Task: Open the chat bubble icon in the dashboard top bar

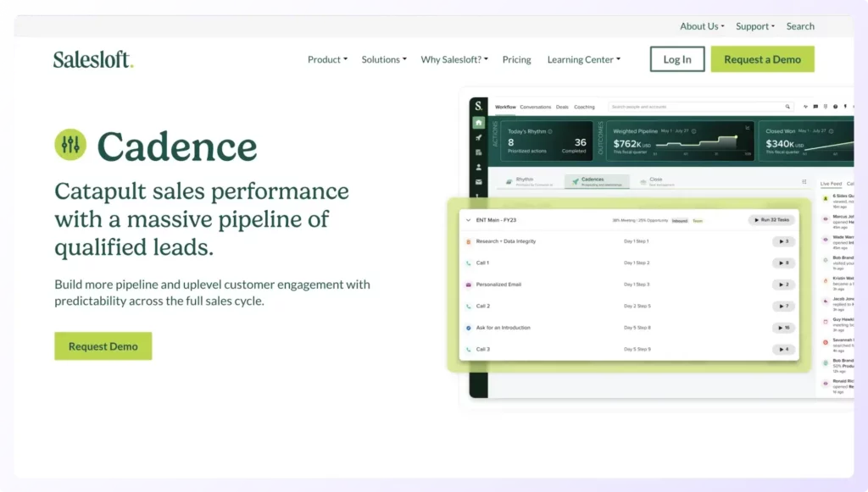Action: tap(815, 107)
